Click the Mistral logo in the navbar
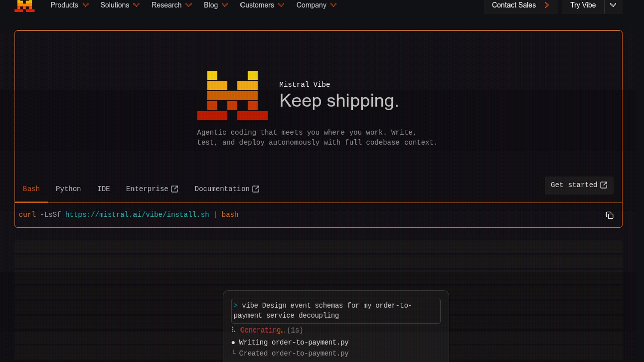Image resolution: width=644 pixels, height=362 pixels. click(x=24, y=6)
